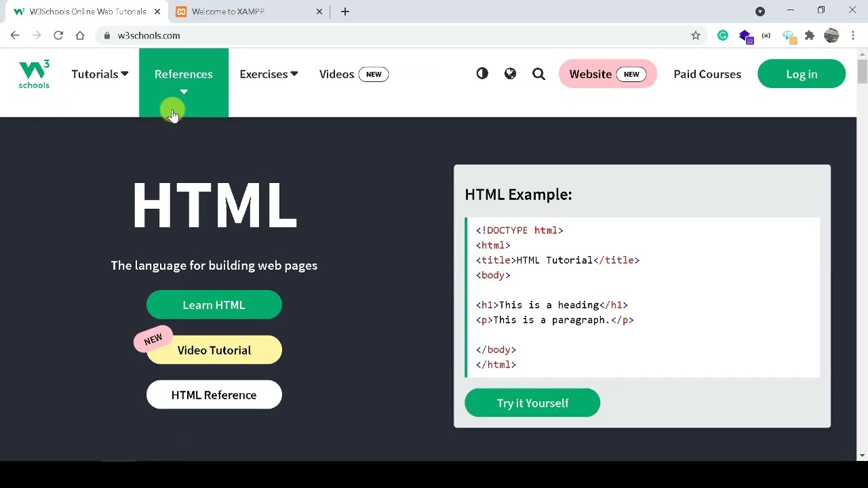Image resolution: width=868 pixels, height=488 pixels.
Task: Bookmark this page with star icon
Action: tap(695, 35)
